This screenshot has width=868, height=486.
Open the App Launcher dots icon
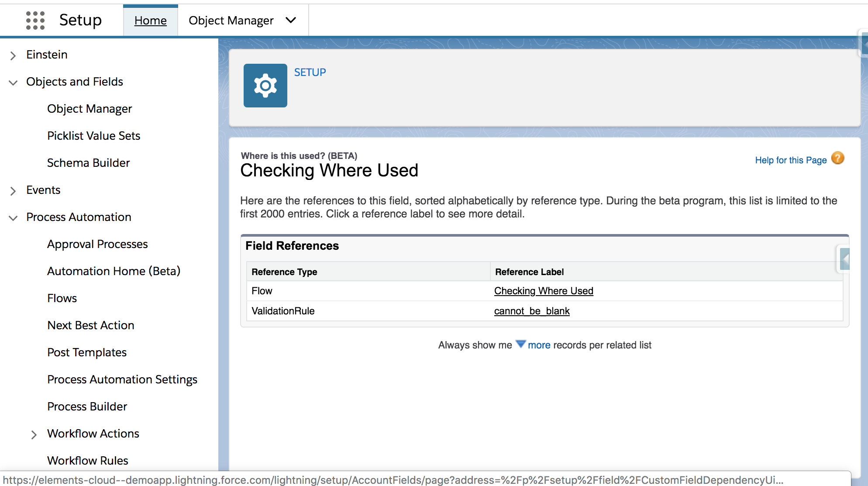[x=35, y=21]
